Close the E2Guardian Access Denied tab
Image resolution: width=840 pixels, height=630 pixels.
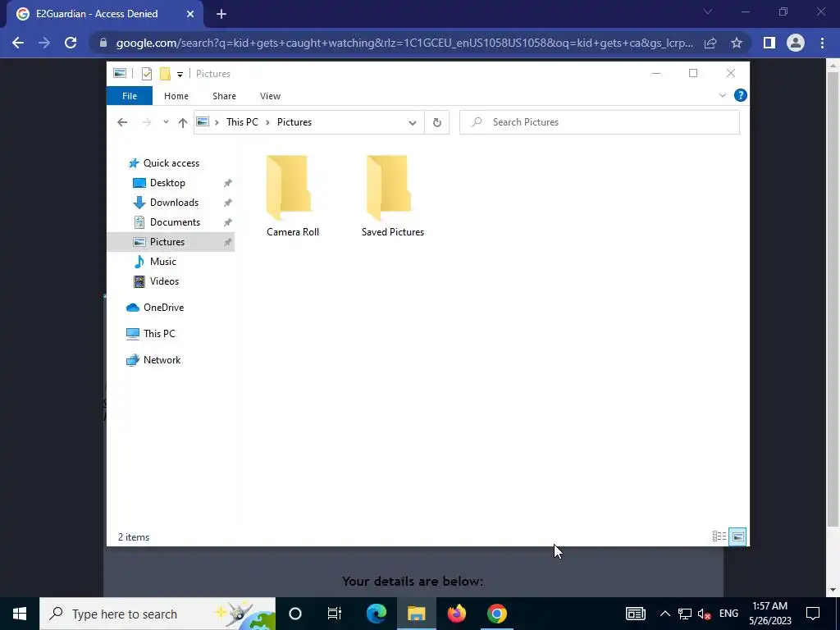tap(190, 15)
